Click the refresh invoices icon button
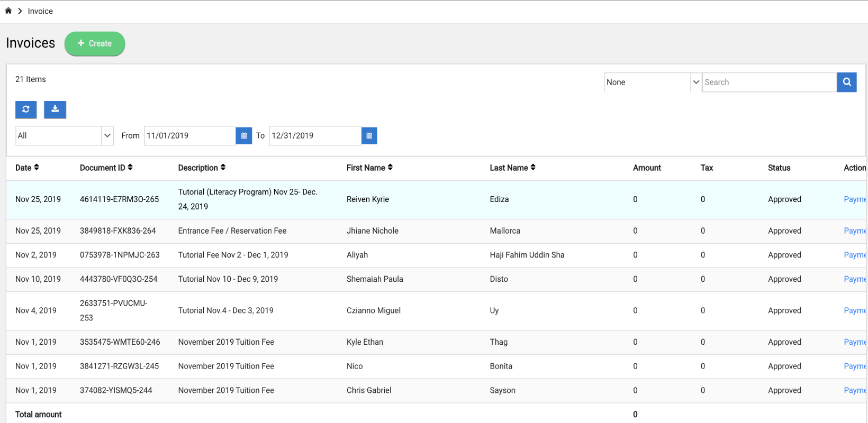This screenshot has width=868, height=423. (x=26, y=109)
